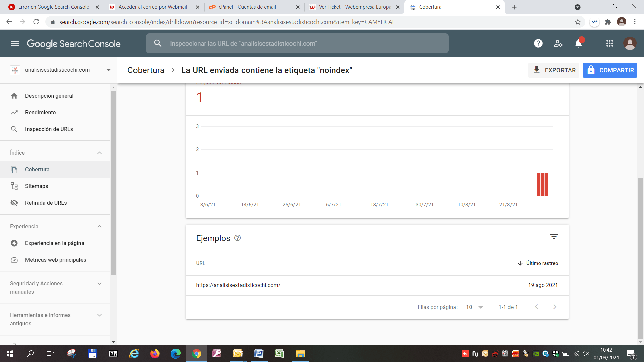Go to Cobertura breadcrumb
This screenshot has height=362, width=644.
pyautogui.click(x=146, y=70)
